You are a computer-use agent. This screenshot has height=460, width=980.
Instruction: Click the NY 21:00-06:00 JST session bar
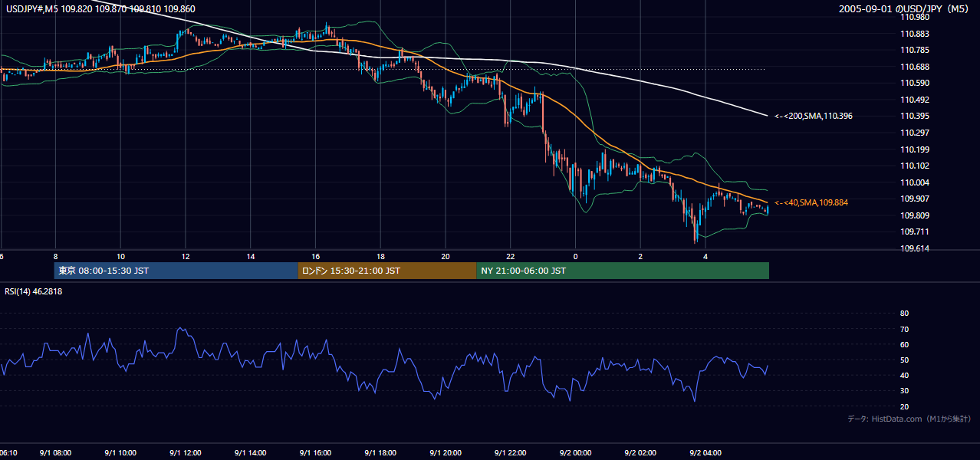[623, 271]
